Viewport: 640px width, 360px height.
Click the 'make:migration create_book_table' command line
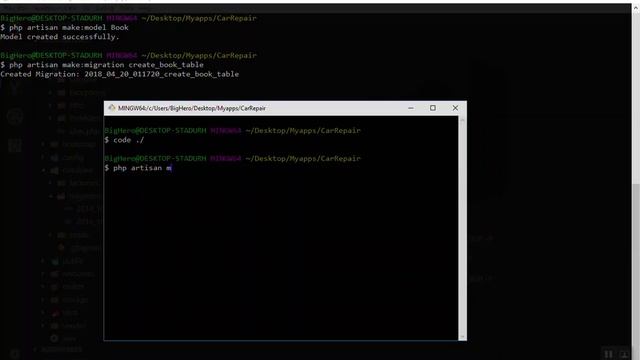pyautogui.click(x=102, y=64)
